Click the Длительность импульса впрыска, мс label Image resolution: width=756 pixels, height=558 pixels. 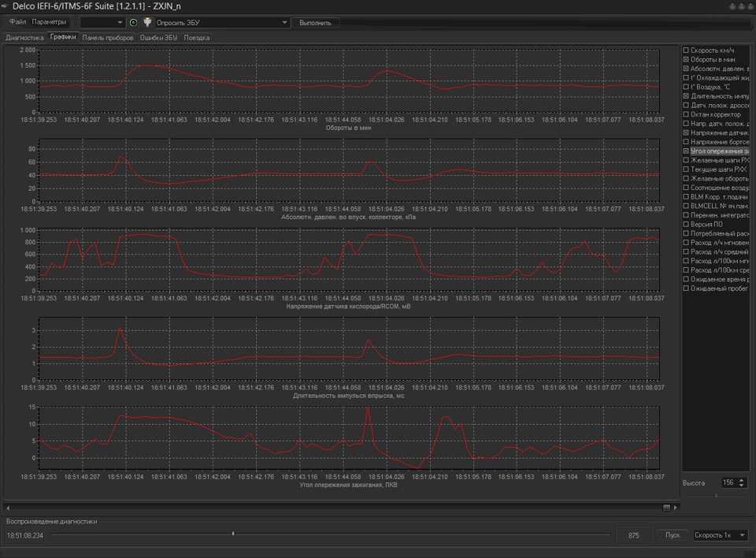(349, 396)
